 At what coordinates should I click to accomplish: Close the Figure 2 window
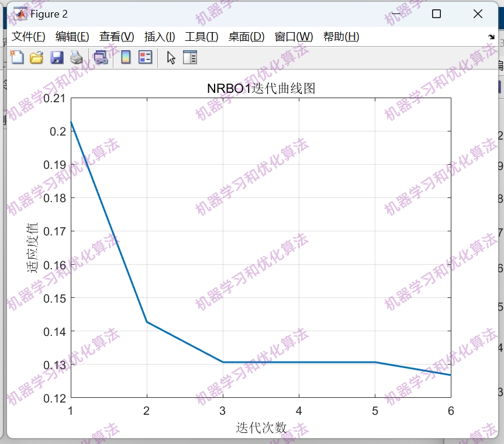click(x=478, y=14)
